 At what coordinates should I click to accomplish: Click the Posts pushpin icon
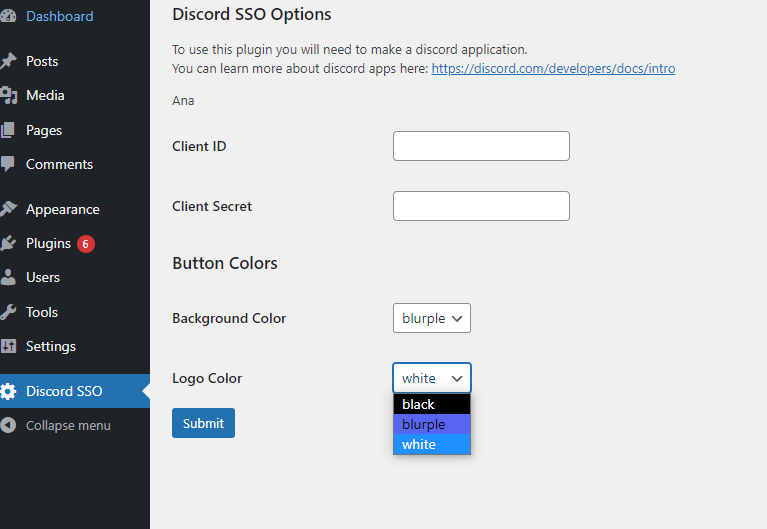[8, 61]
